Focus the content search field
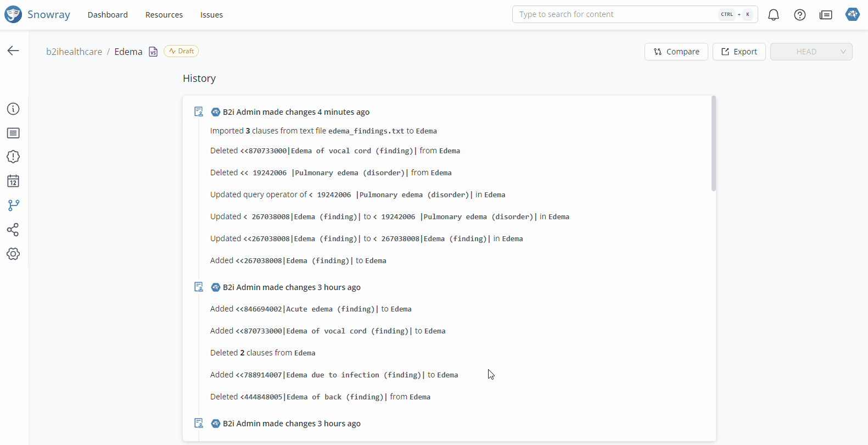Screen dimensions: 868x445 (x=615, y=14)
